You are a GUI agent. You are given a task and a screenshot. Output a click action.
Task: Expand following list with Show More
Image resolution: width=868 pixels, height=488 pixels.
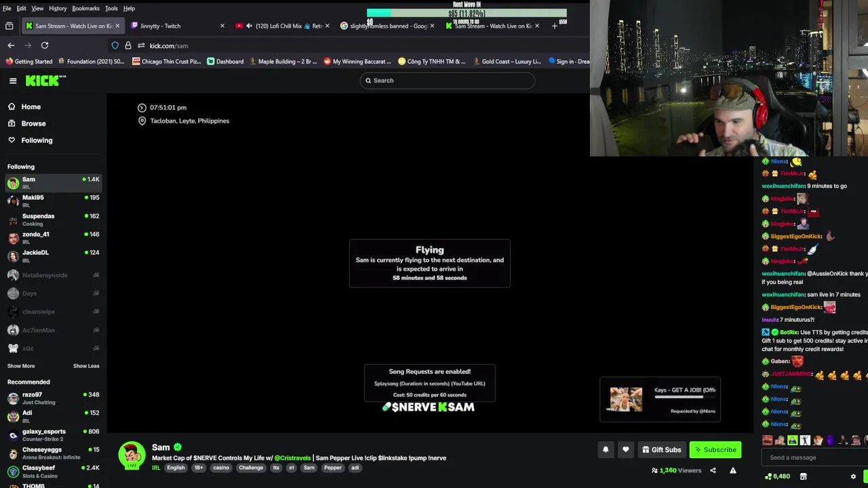tap(21, 366)
